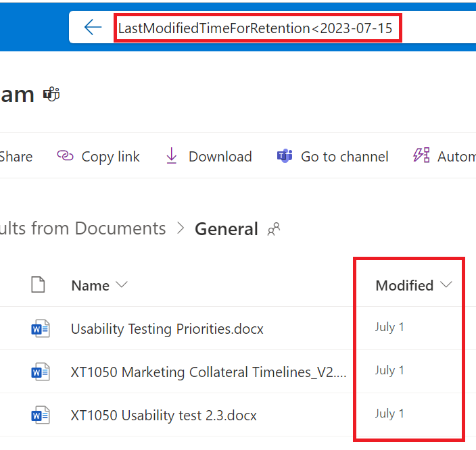
Task: Click Word icon for Usability Testing Priorities
Action: [41, 328]
